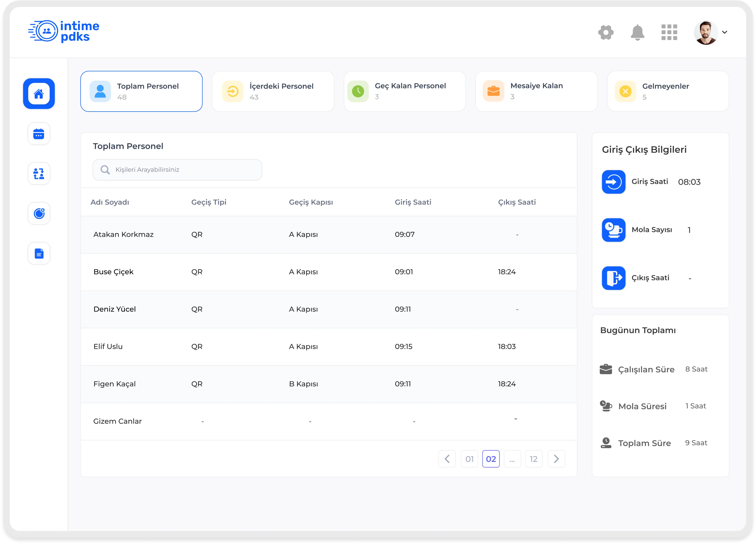This screenshot has height=544, width=756.
Task: Go to Home in the sidebar
Action: click(x=39, y=94)
